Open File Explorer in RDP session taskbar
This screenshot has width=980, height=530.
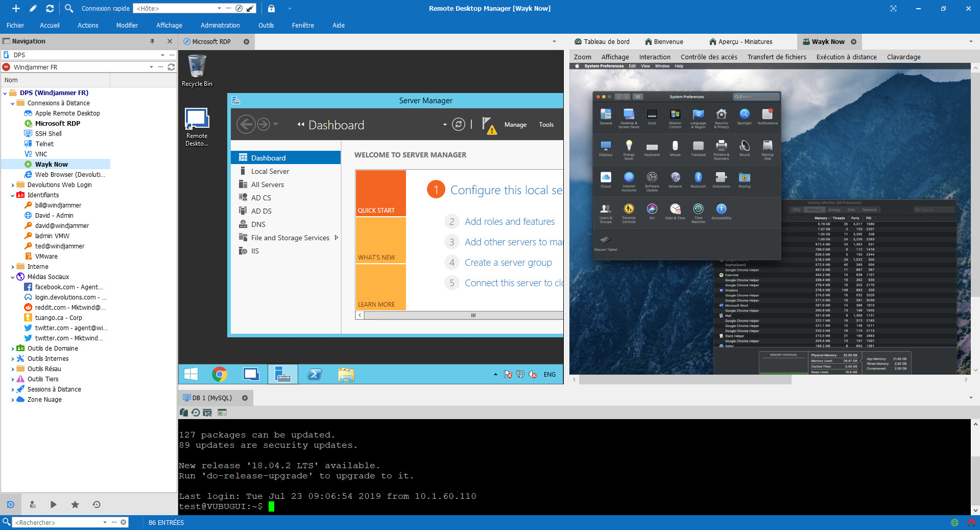(x=346, y=374)
